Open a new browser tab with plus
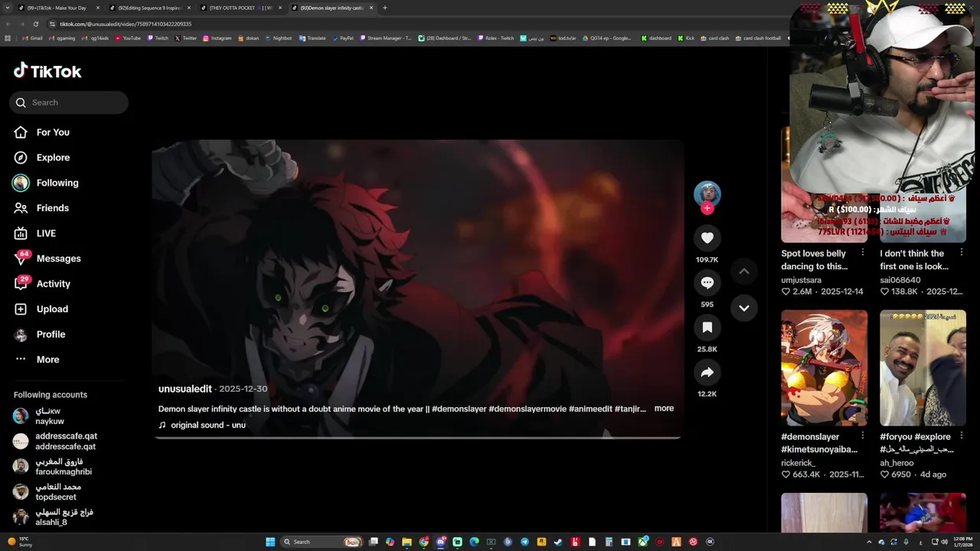The image size is (980, 551). tap(384, 8)
